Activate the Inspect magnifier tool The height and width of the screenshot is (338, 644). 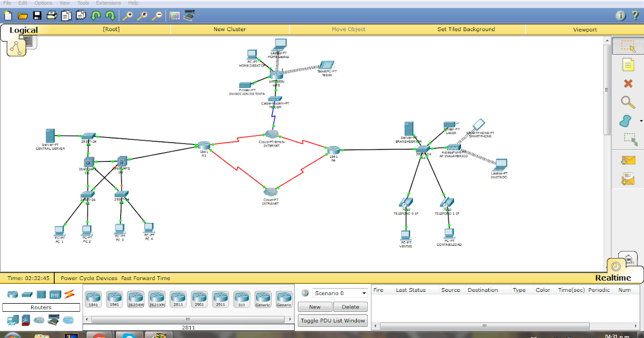pyautogui.click(x=627, y=102)
